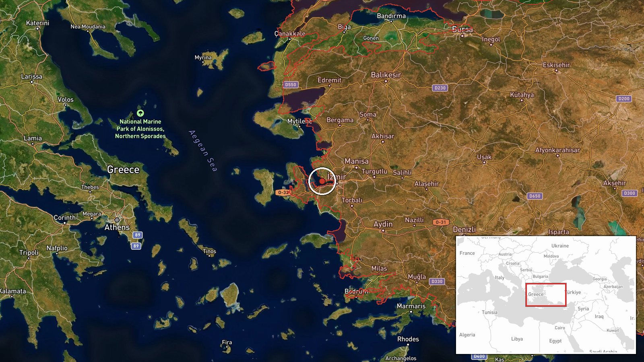Image resolution: width=644 pixels, height=362 pixels.
Task: Click the D300 road shield
Action: (630, 193)
